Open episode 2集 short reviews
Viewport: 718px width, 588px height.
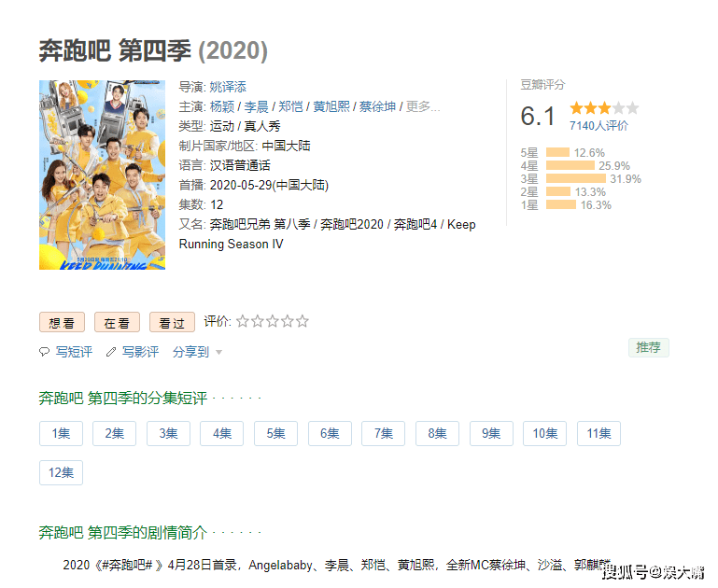click(115, 433)
